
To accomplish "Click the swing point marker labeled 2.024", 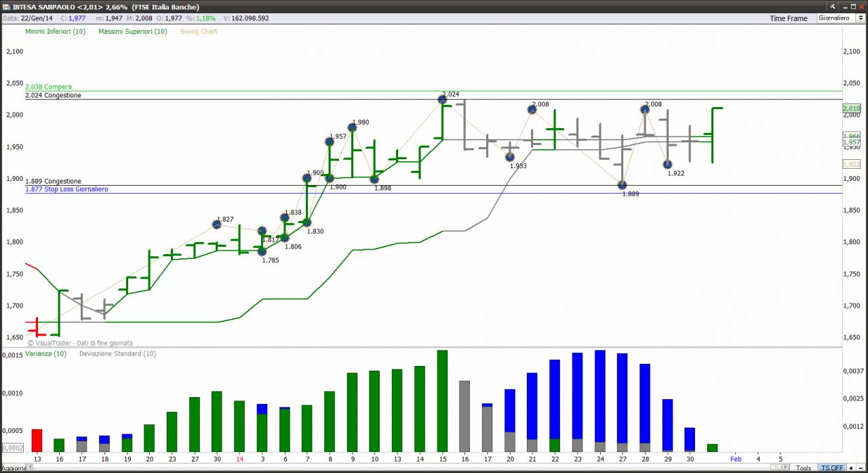I will 442,100.
